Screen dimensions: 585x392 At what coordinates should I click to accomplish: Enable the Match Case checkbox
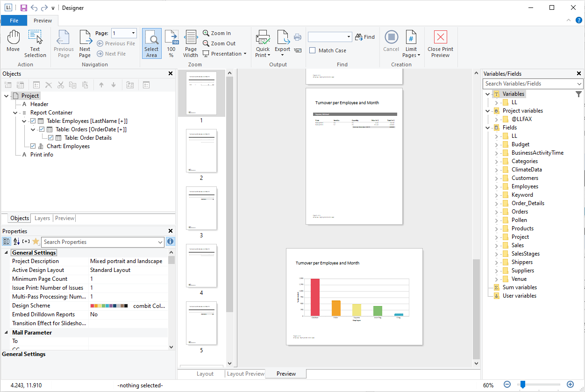[313, 50]
